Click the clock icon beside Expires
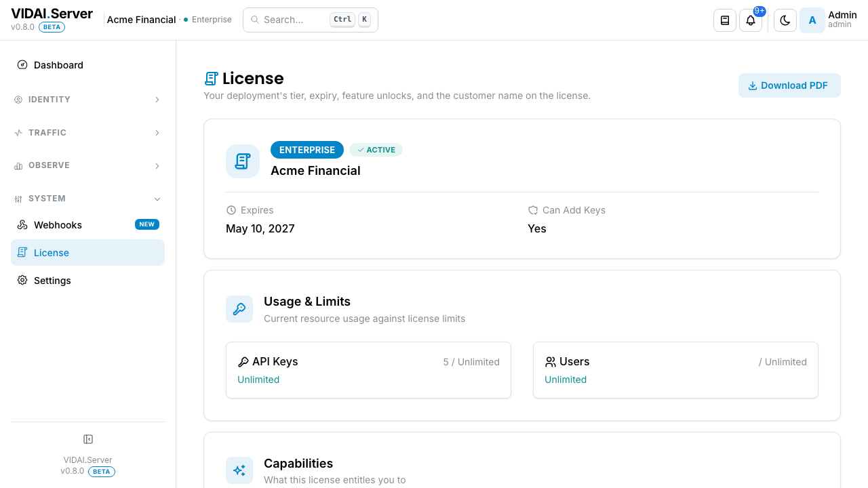Screen dimensions: 868x488 [x=231, y=210]
